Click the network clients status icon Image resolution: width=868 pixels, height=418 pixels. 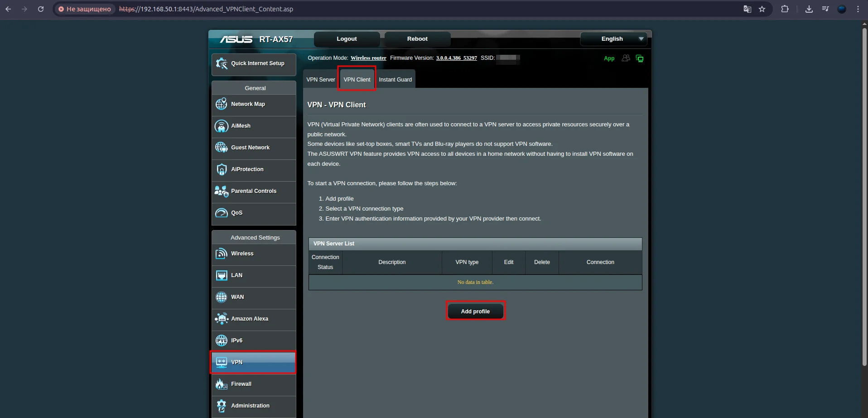[626, 58]
